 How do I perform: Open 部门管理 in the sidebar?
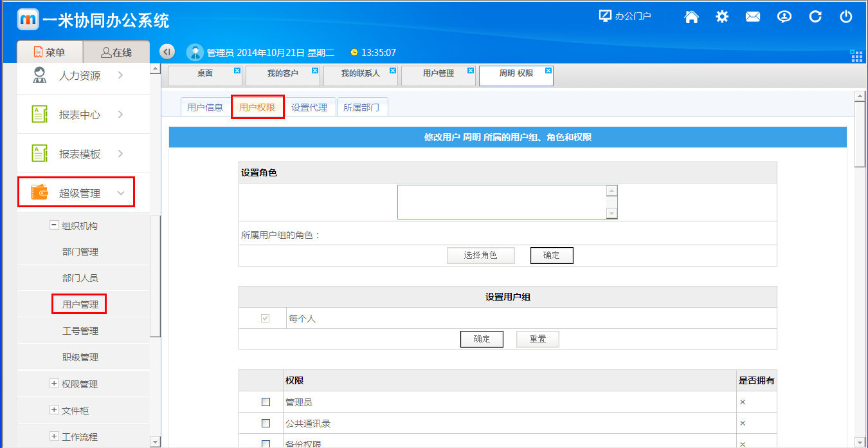pos(80,252)
